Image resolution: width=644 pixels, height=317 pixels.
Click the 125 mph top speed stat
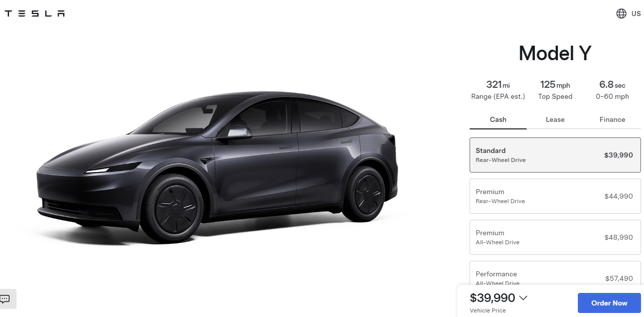555,90
